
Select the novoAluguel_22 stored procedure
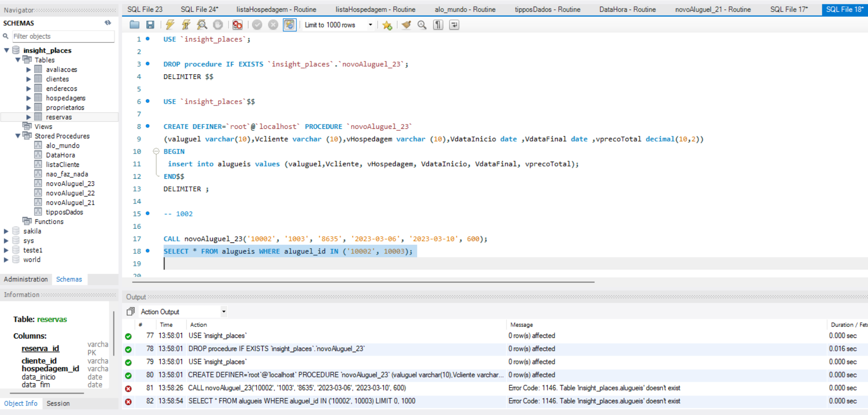click(70, 193)
